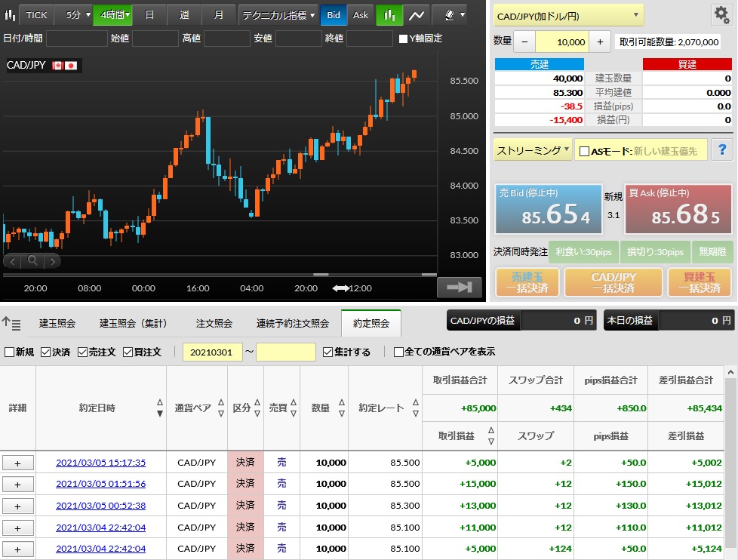This screenshot has width=738, height=560.
Task: Toggle the Y軸固定 checkbox
Action: pos(404,38)
